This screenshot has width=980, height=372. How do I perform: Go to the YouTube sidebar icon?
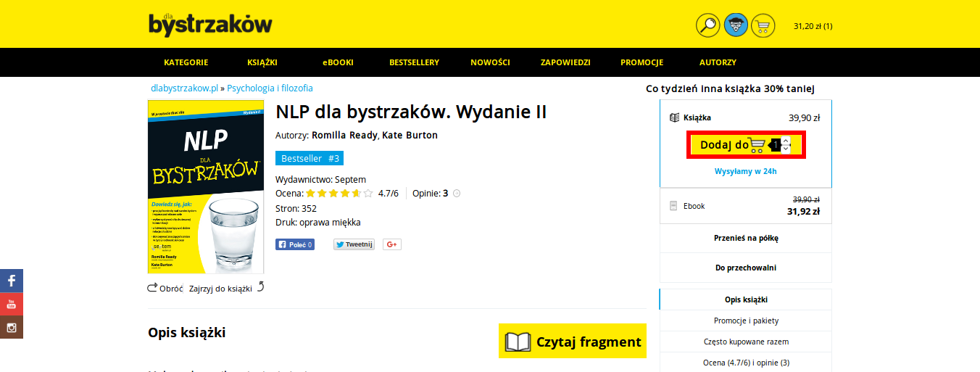pos(12,304)
